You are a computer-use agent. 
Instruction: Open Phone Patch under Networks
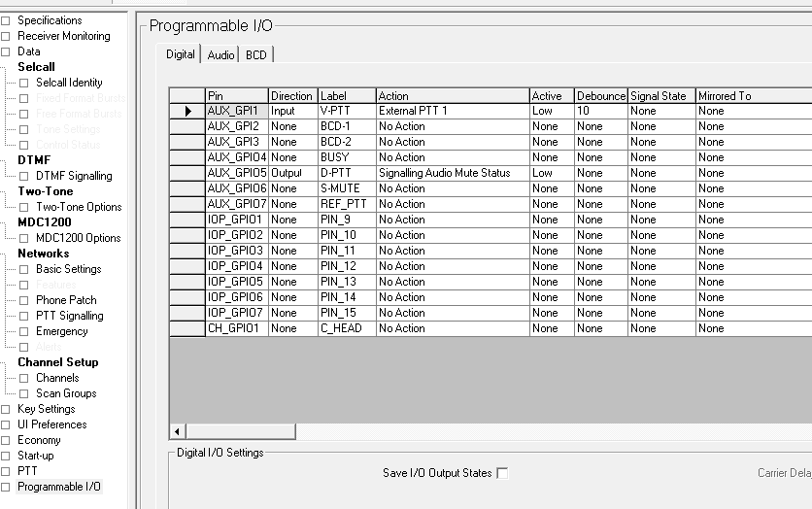point(66,300)
